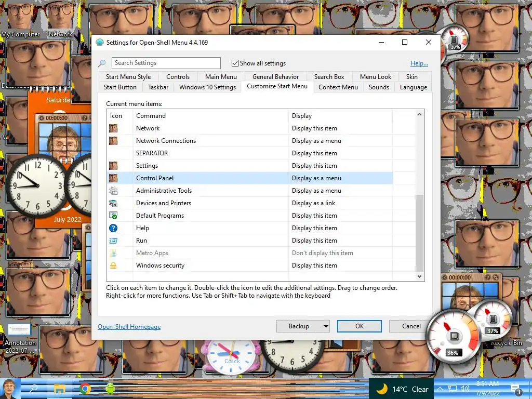Screen dimensions: 532x399
Task: Click the taskbar clock showing 8:51 AM
Action: click(x=487, y=389)
